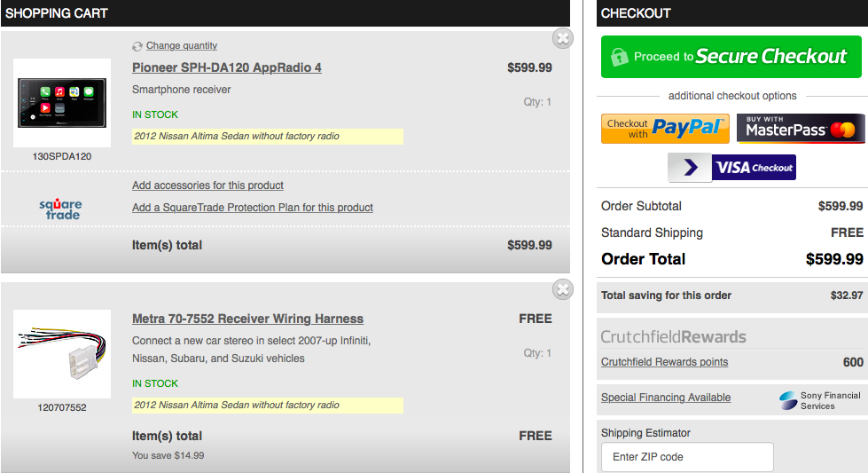The width and height of the screenshot is (868, 473).
Task: Open the Metra wiring harness thumbnail
Action: [62, 354]
